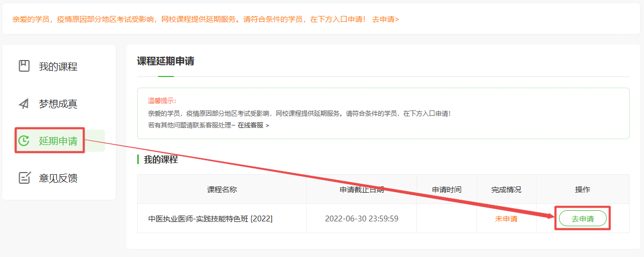Click the 课程延期申请 page heading
The height and width of the screenshot is (257, 644).
click(x=165, y=61)
